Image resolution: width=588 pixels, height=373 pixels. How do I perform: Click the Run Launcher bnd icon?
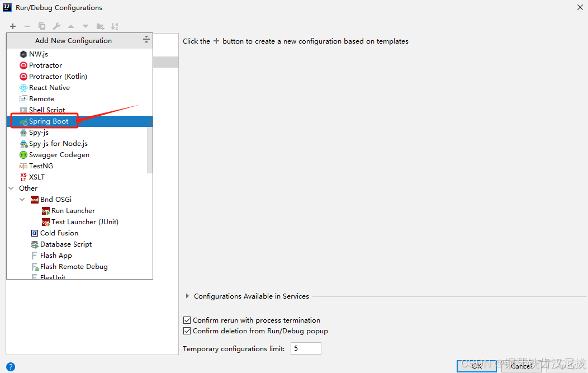[46, 211]
